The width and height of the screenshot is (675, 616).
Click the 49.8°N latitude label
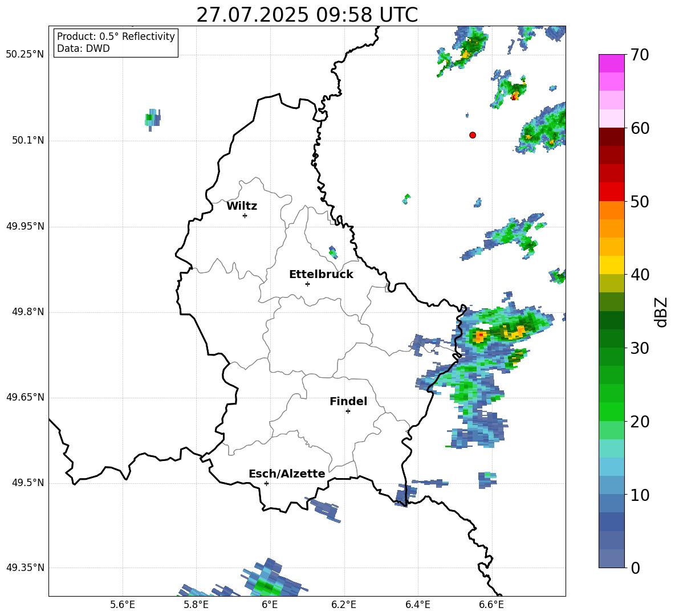(x=28, y=312)
